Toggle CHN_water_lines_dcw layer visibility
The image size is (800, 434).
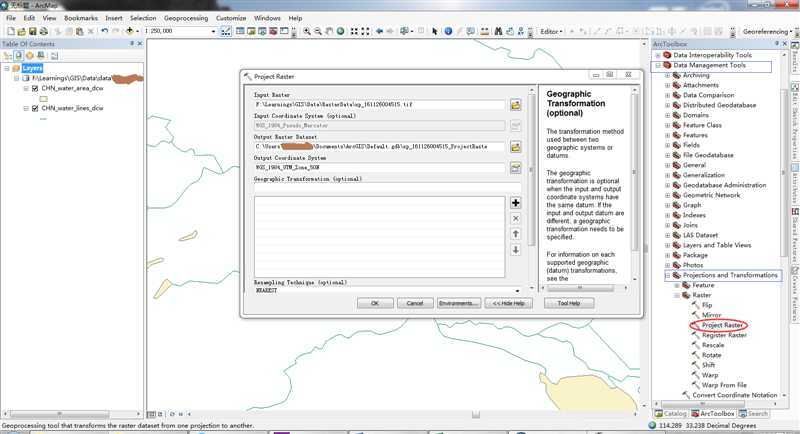tap(35, 108)
